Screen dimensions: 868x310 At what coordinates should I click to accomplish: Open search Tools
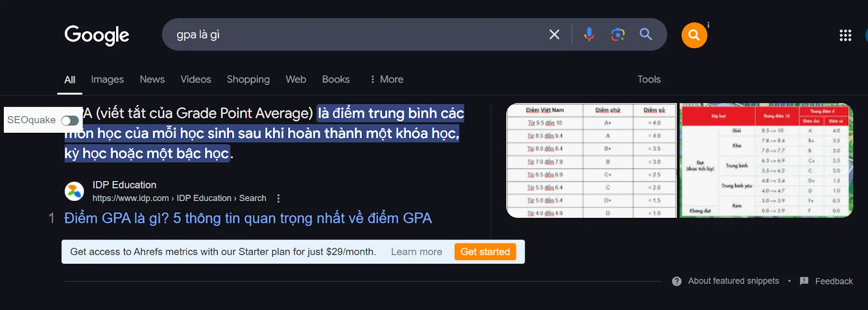coord(649,80)
